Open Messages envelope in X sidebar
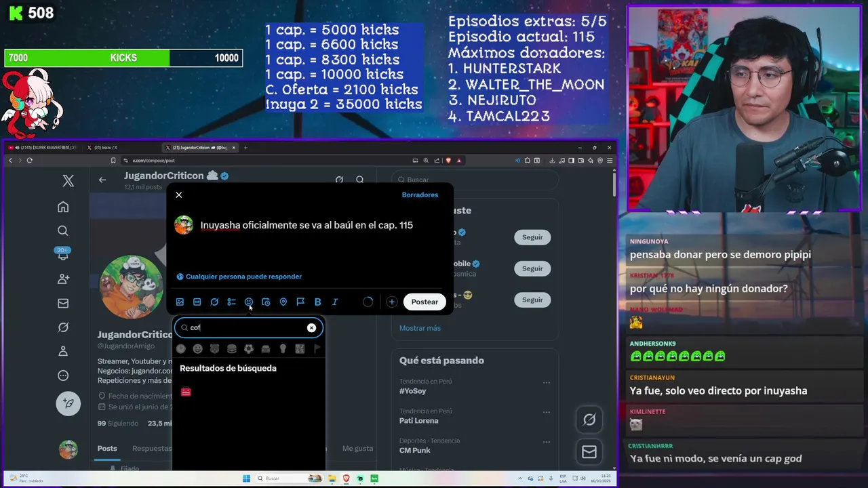 click(x=63, y=303)
